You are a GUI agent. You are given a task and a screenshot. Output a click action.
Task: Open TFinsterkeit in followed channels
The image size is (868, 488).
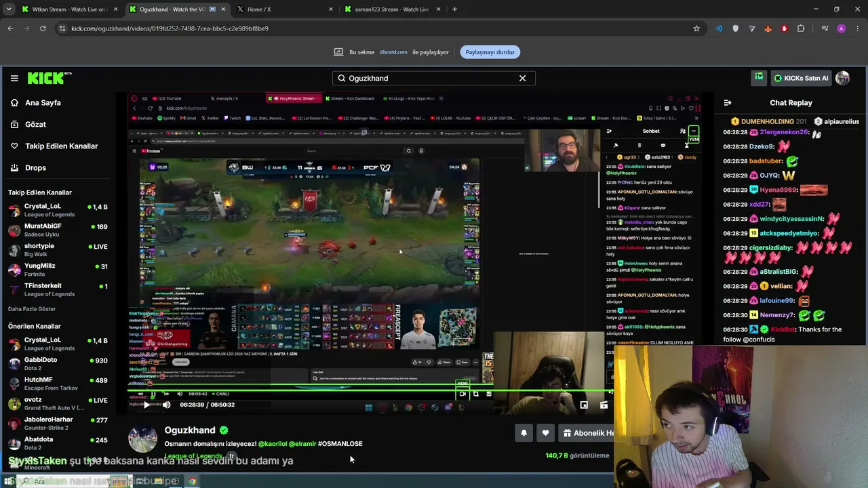tap(58, 289)
